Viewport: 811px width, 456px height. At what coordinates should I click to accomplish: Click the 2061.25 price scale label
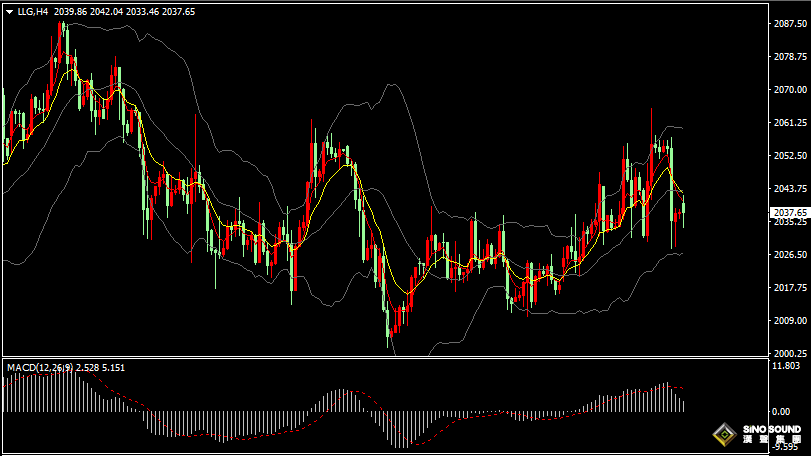tap(790, 123)
